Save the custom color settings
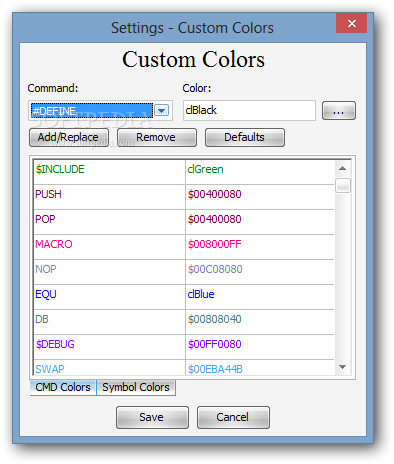Screen dimensions: 394x464 [x=152, y=417]
